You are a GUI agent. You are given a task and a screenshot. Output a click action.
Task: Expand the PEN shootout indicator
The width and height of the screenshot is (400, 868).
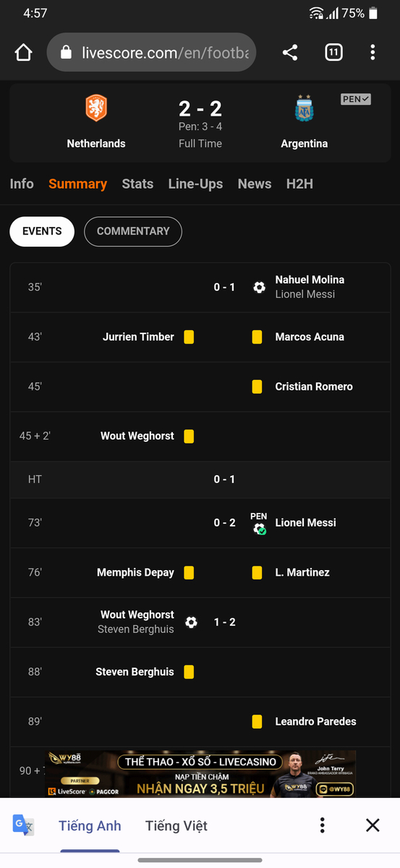(x=356, y=99)
